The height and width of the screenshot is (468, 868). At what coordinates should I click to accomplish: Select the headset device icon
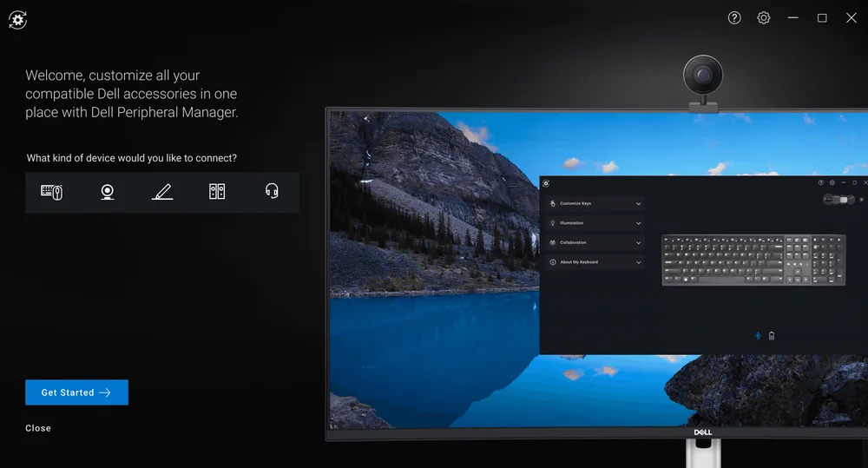click(272, 191)
